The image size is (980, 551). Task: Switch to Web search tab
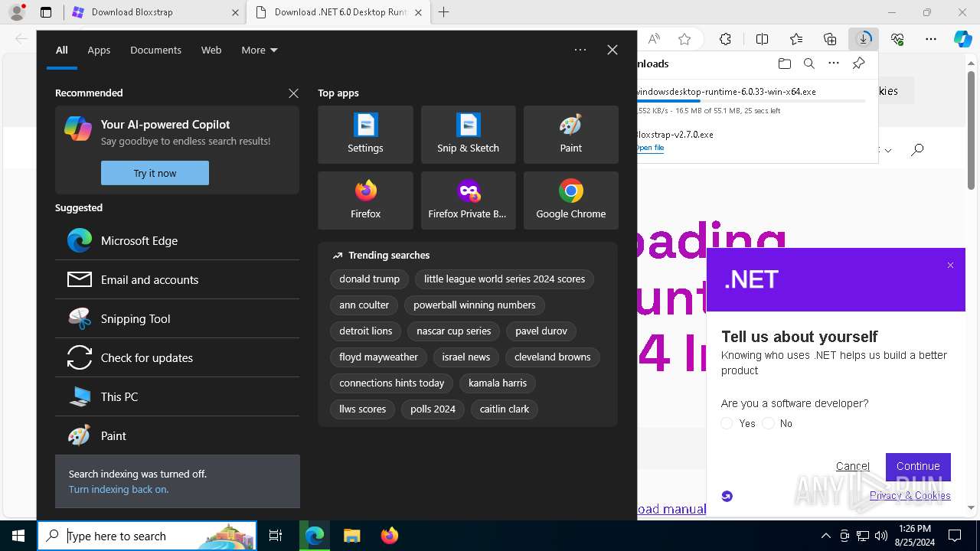(211, 50)
